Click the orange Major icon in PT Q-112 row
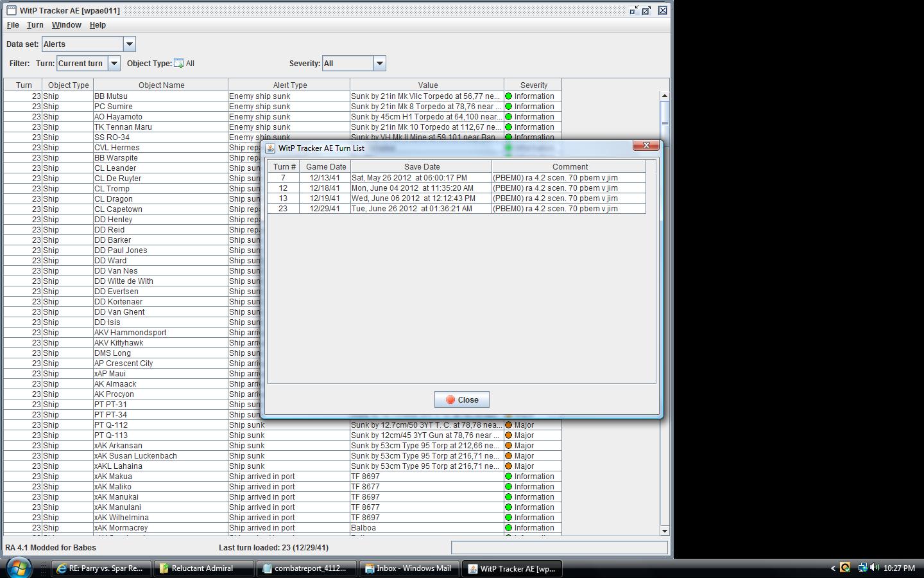 point(509,425)
